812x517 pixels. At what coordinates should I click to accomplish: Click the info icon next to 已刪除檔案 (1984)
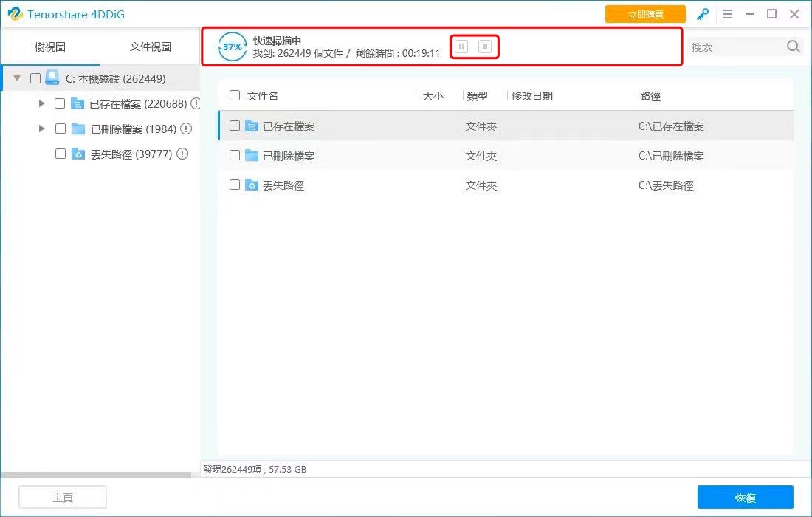tap(186, 129)
